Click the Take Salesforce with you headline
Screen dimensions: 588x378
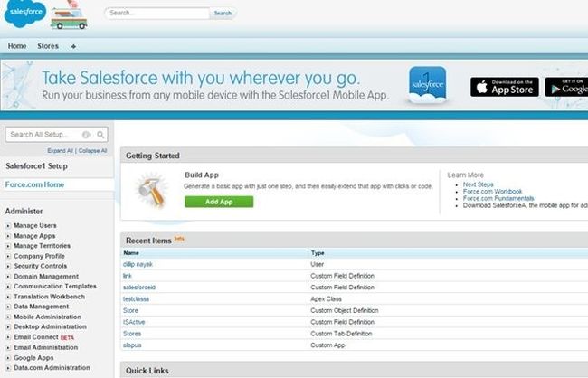201,78
